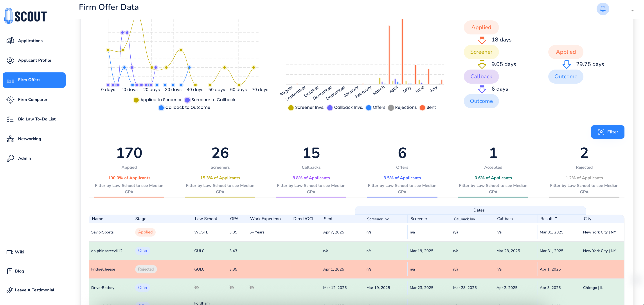The width and height of the screenshot is (644, 305).
Task: Click the blue Filter button
Action: pyautogui.click(x=607, y=132)
